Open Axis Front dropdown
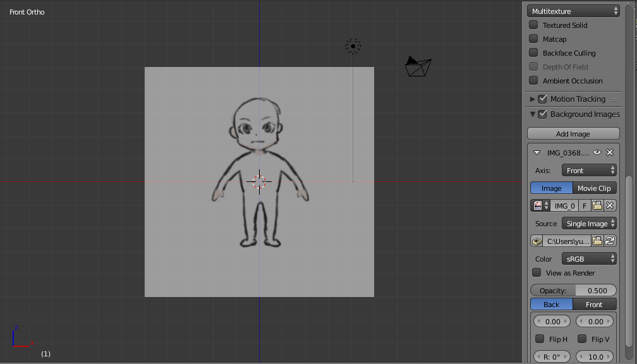 [x=589, y=170]
